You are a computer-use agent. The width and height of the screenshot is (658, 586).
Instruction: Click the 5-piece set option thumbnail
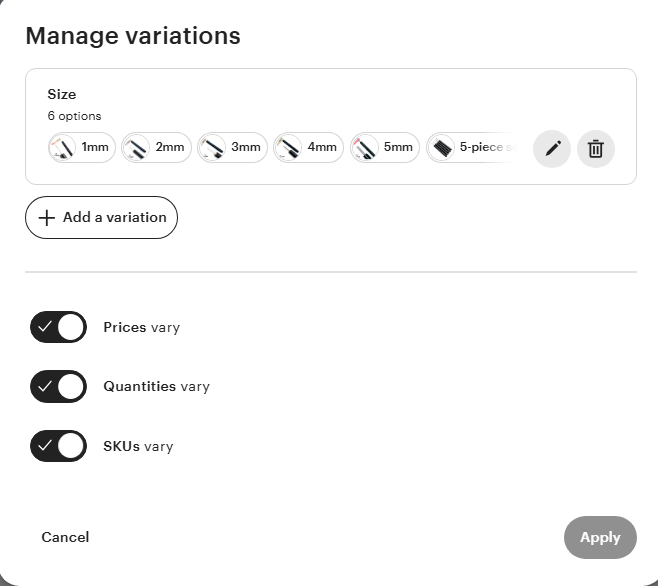click(441, 148)
